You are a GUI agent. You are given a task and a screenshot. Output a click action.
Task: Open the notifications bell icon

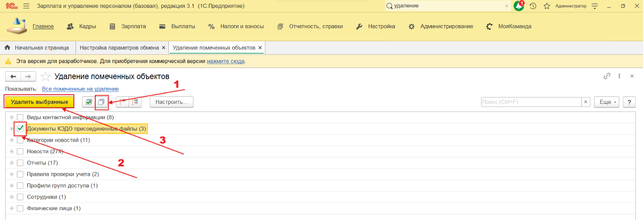coord(519,6)
